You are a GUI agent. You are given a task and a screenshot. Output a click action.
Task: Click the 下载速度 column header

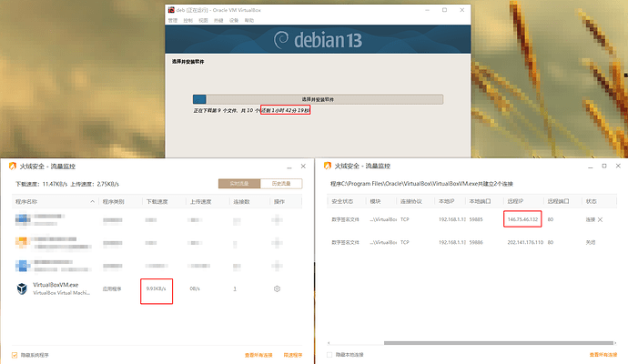156,200
